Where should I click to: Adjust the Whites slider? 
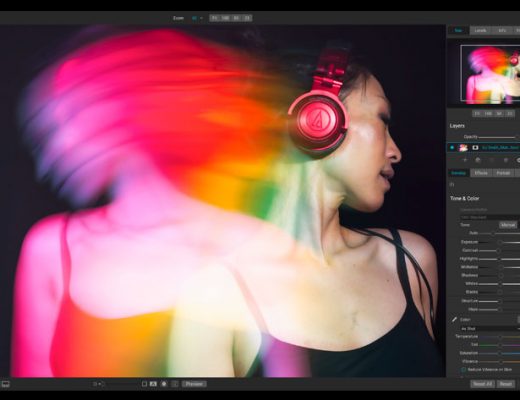(500, 284)
